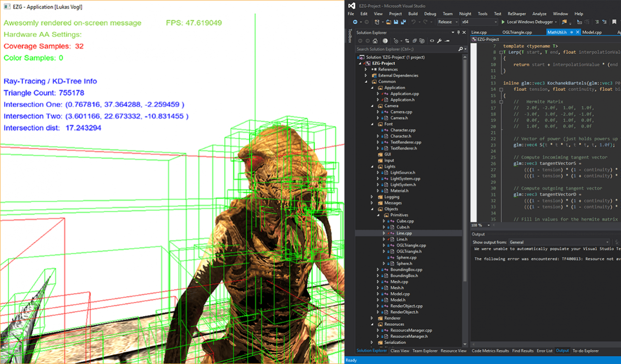The width and height of the screenshot is (621, 364).
Task: Click the Show All Files icon
Action: 422,41
